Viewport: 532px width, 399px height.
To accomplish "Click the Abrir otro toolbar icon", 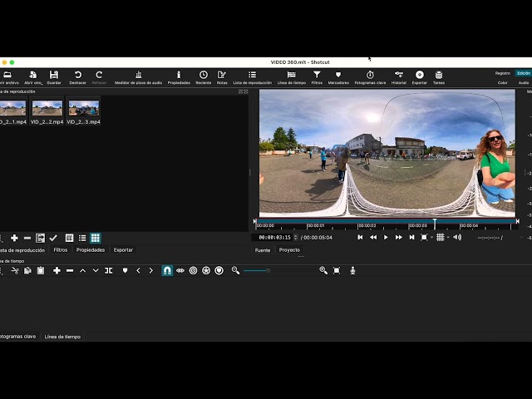I will coord(33,77).
